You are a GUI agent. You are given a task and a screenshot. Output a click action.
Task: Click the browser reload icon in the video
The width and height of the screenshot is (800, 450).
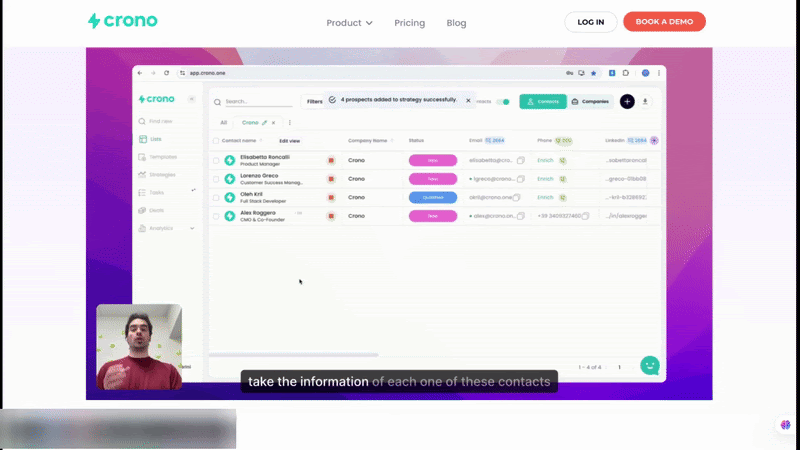[166, 73]
